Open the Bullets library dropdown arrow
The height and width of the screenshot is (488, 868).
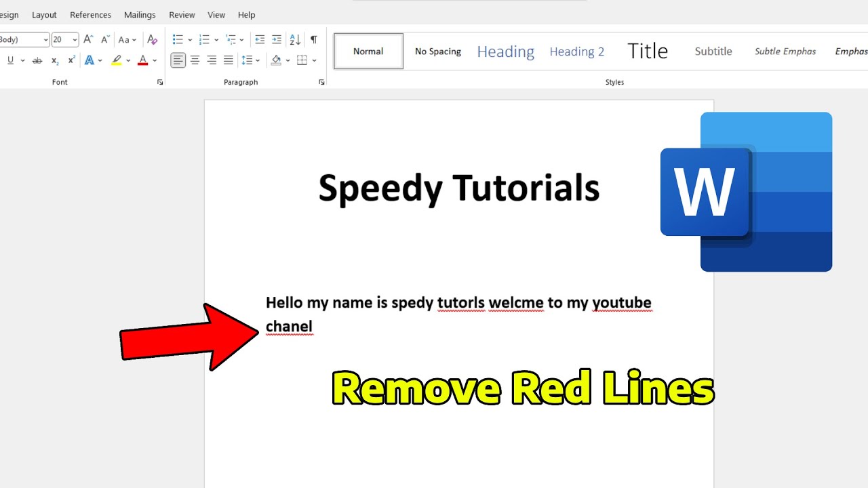coord(190,39)
